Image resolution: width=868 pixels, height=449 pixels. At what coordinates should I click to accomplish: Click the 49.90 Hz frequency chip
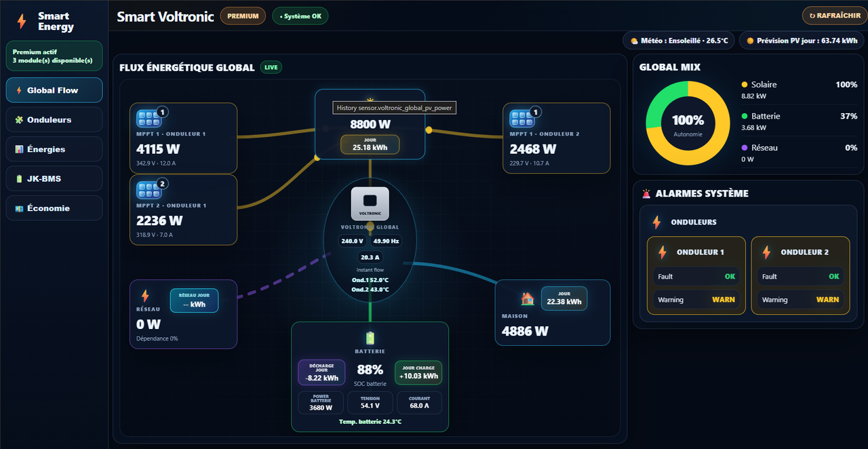pos(386,241)
